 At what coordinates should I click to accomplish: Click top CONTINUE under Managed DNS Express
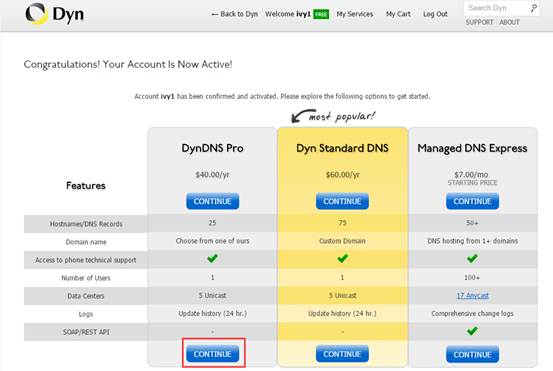pos(472,201)
